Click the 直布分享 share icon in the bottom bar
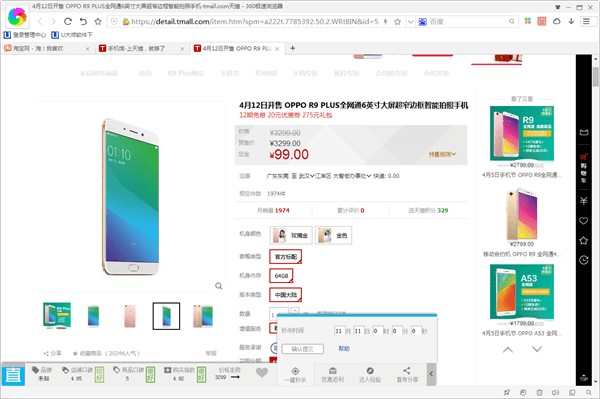Image resolution: width=600 pixels, height=399 pixels. 407,375
